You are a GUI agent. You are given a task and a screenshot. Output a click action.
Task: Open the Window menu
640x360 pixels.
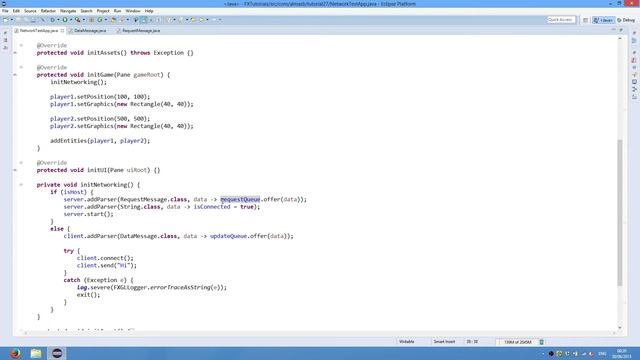[x=133, y=11]
